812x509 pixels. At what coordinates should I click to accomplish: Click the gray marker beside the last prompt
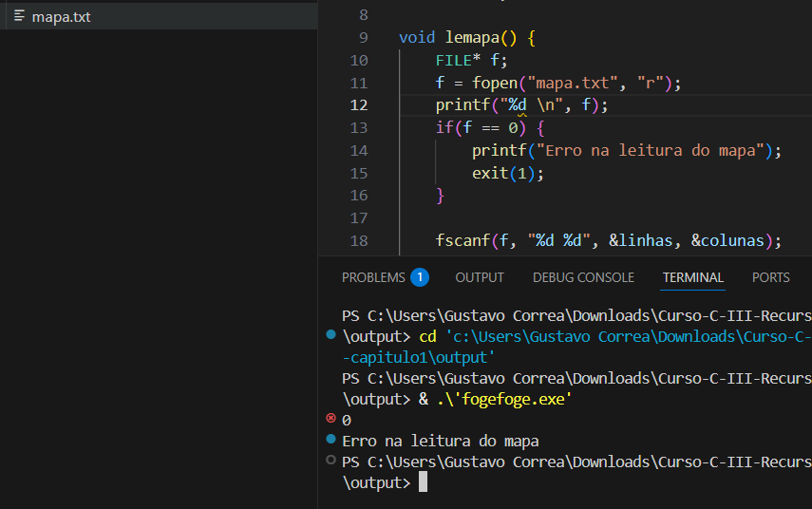click(x=330, y=460)
